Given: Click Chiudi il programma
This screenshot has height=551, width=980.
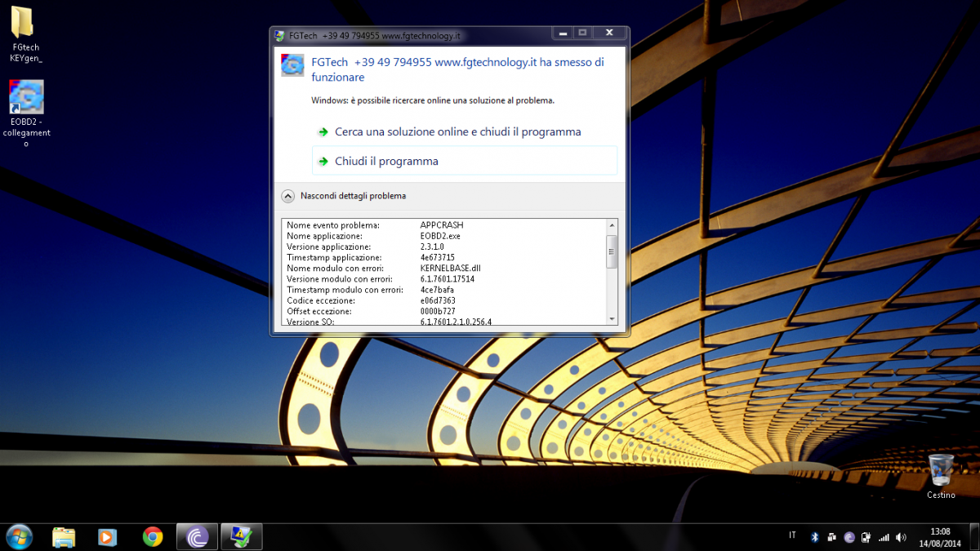Looking at the screenshot, I should coord(465,161).
